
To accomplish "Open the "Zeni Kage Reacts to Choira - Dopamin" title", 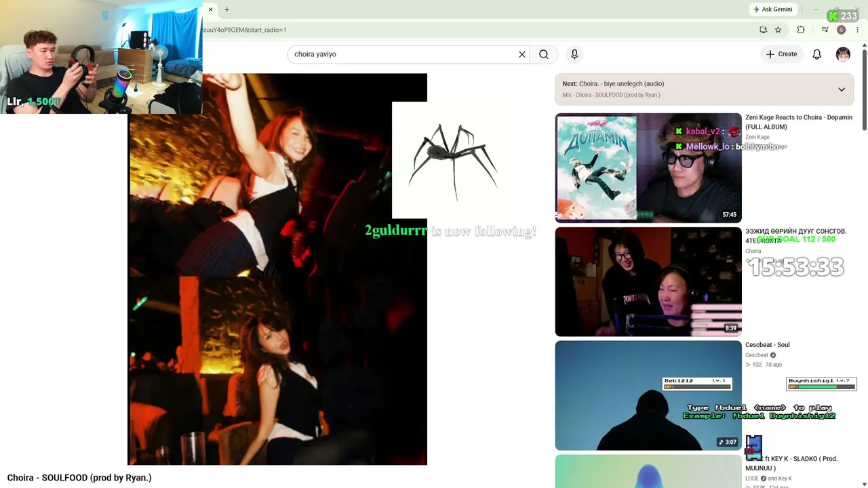I will 799,122.
